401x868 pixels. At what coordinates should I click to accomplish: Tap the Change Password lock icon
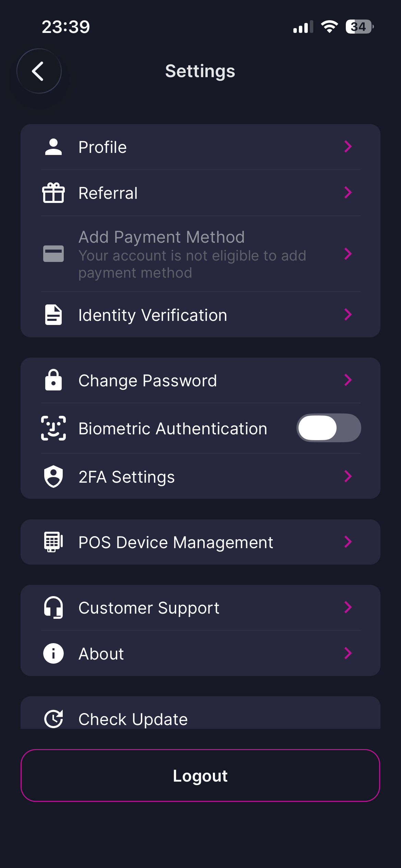coord(53,380)
